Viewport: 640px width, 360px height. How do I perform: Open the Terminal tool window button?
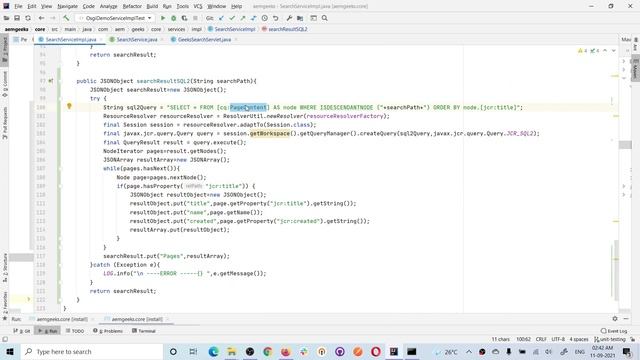tap(144, 331)
